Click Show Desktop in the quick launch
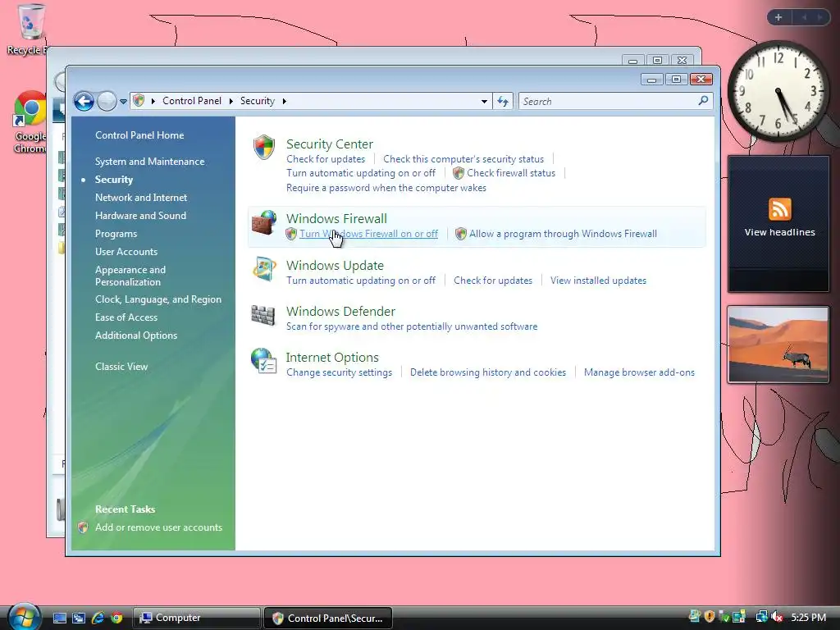 (59, 618)
